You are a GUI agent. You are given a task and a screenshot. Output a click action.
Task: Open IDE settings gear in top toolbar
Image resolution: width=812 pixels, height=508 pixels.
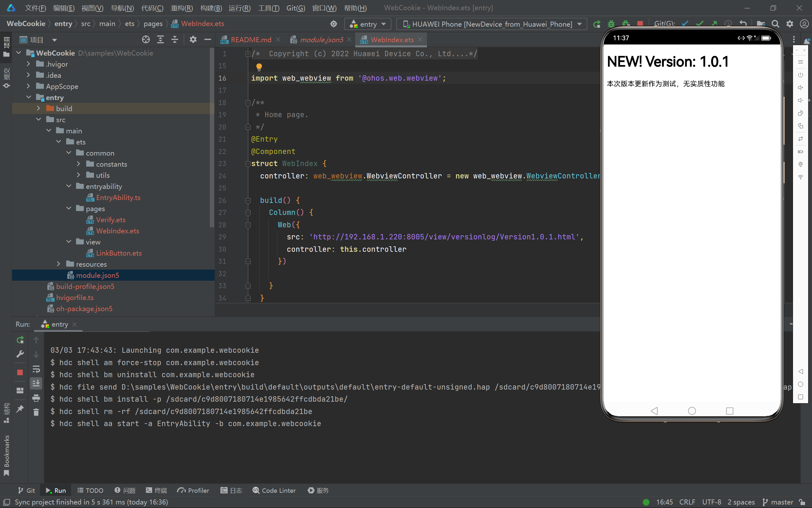[789, 24]
